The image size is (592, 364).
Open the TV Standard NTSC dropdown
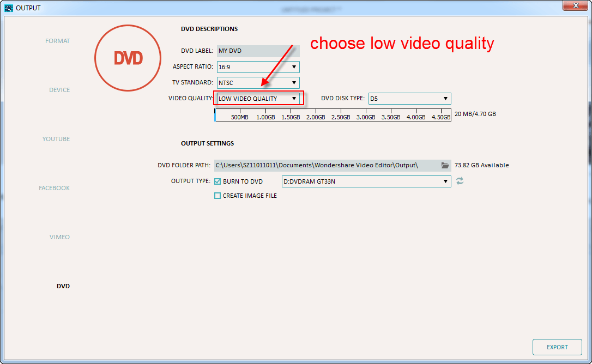[x=258, y=83]
